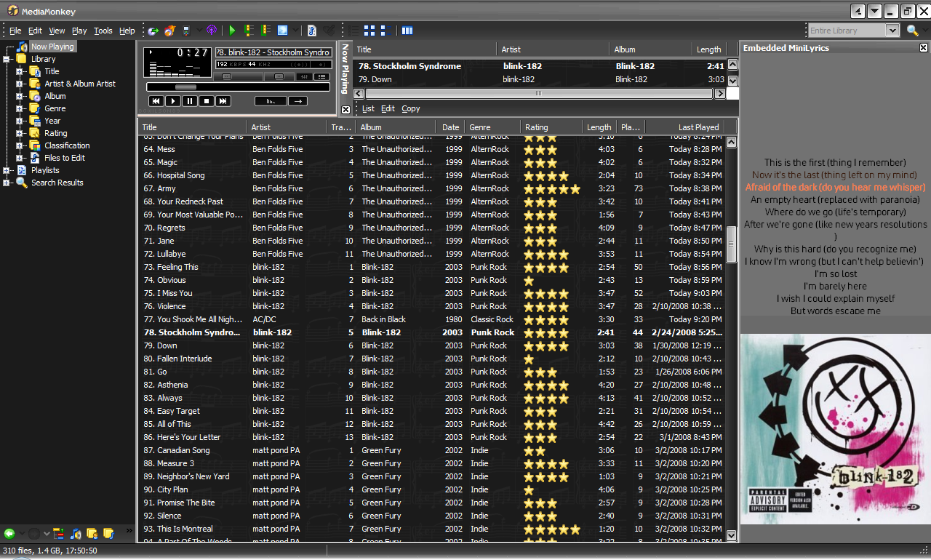This screenshot has height=560, width=931.
Task: Open the Copy menu in Now Playing
Action: (411, 108)
